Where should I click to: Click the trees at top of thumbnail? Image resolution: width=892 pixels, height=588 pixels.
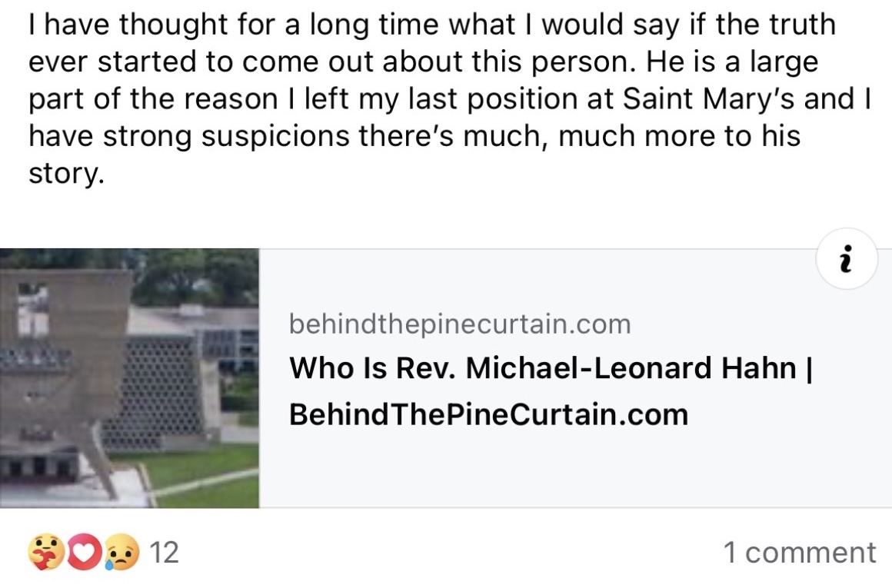coord(192,273)
